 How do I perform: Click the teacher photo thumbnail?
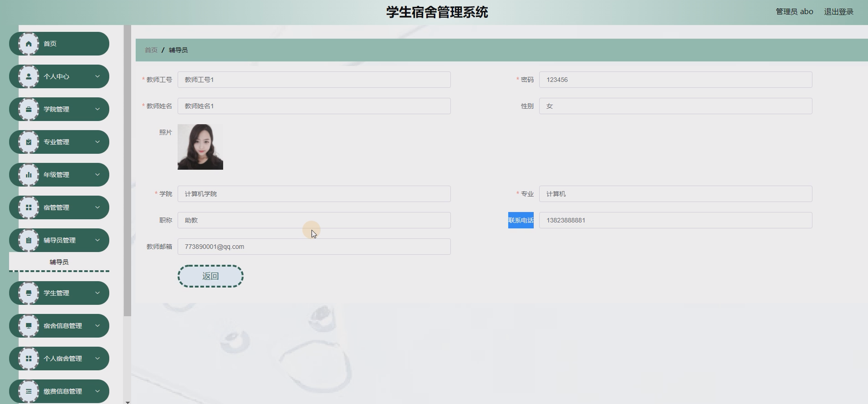coord(200,147)
